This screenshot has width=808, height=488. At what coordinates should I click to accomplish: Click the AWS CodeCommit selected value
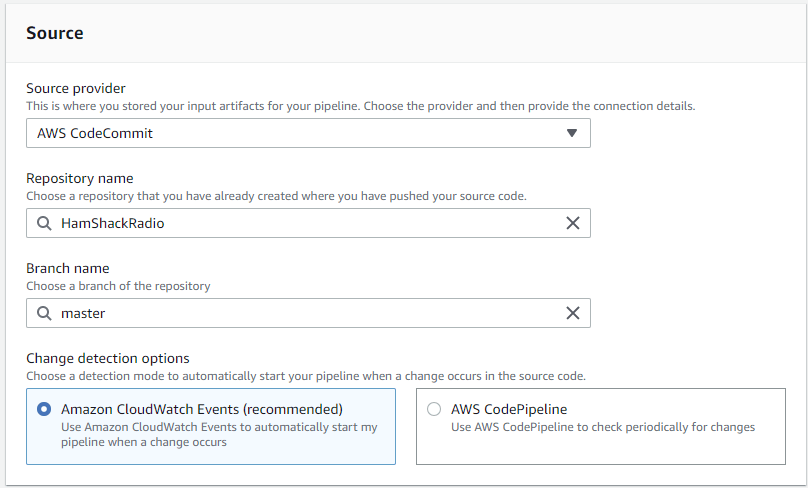tap(95, 133)
